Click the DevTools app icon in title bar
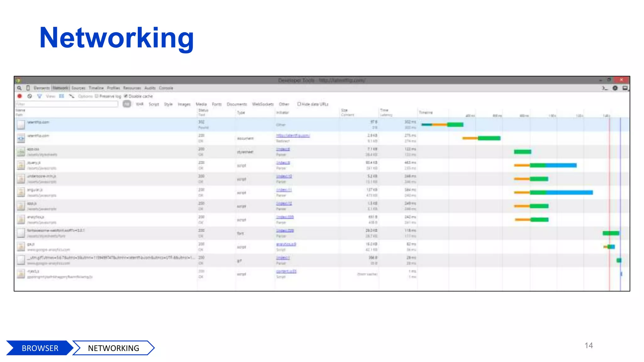The height and width of the screenshot is (362, 644). click(18, 80)
